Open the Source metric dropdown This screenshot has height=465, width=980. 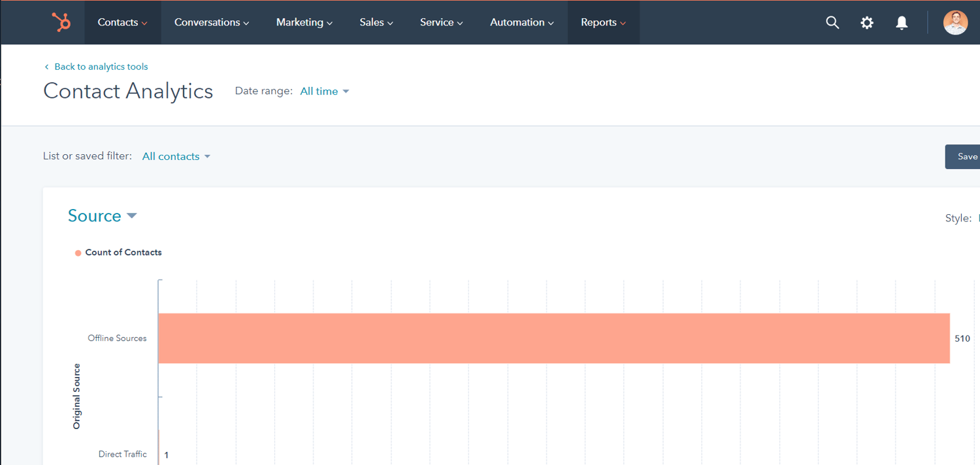(x=103, y=216)
